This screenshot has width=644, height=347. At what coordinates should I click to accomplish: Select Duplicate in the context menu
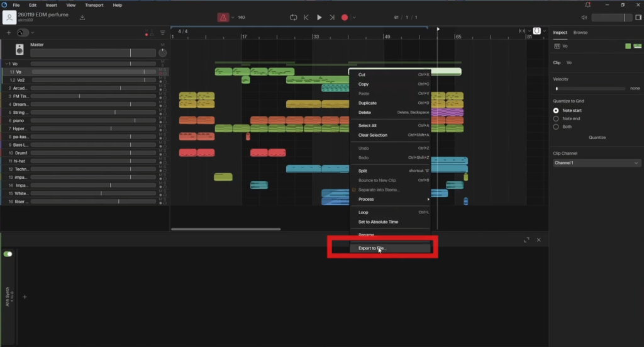[367, 103]
